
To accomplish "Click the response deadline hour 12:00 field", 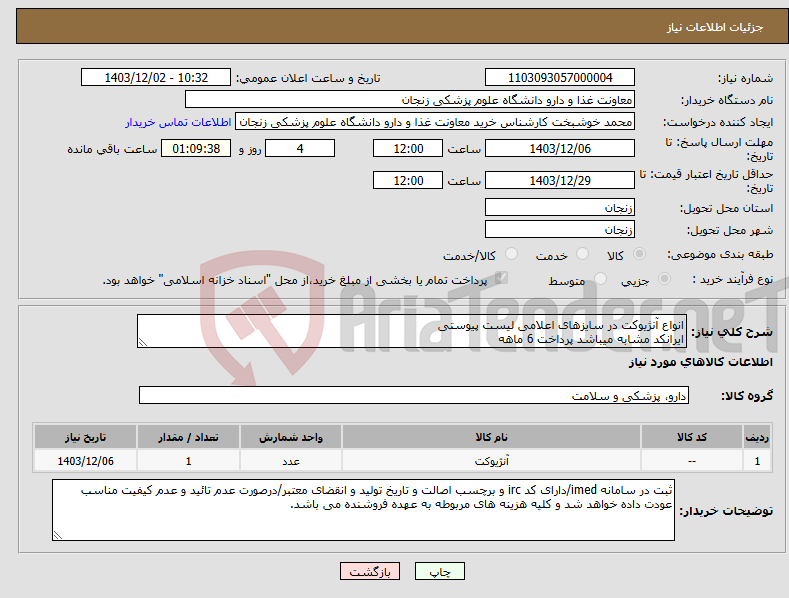I will pos(408,148).
